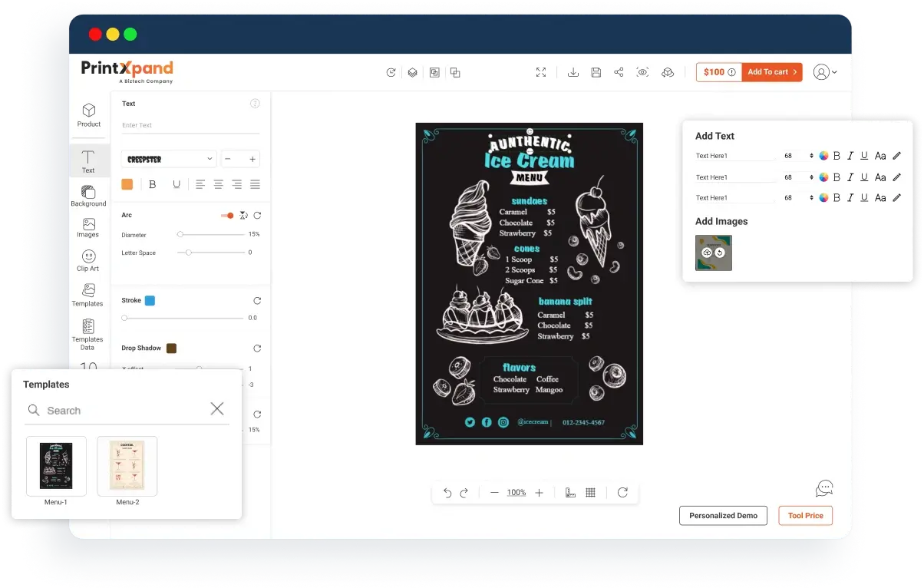
Task: Open the Templates sidebar tool
Action: click(x=88, y=295)
